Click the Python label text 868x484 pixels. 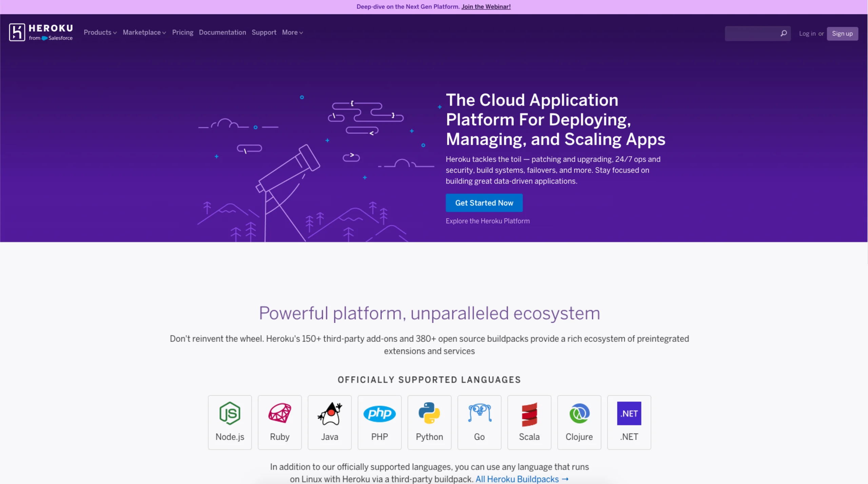pos(429,437)
